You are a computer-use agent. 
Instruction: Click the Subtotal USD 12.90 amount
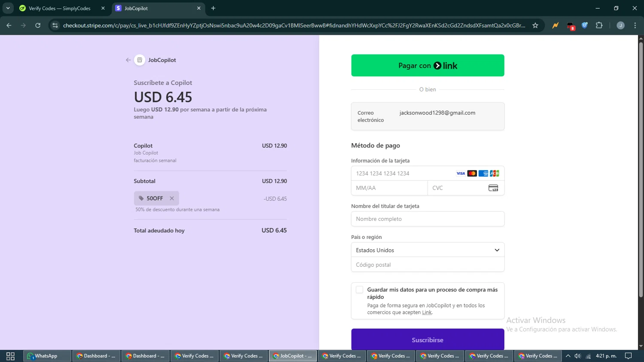(274, 181)
